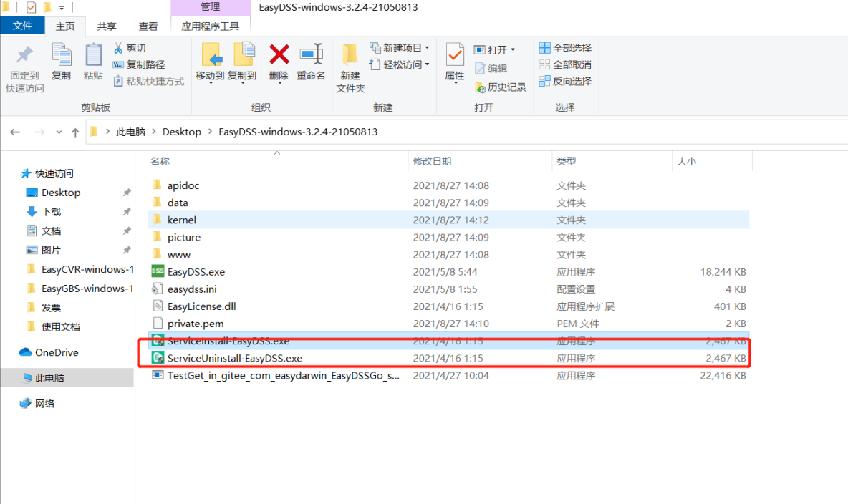Select the EasyLicense.dll file icon
This screenshot has height=504, width=848.
click(x=158, y=306)
